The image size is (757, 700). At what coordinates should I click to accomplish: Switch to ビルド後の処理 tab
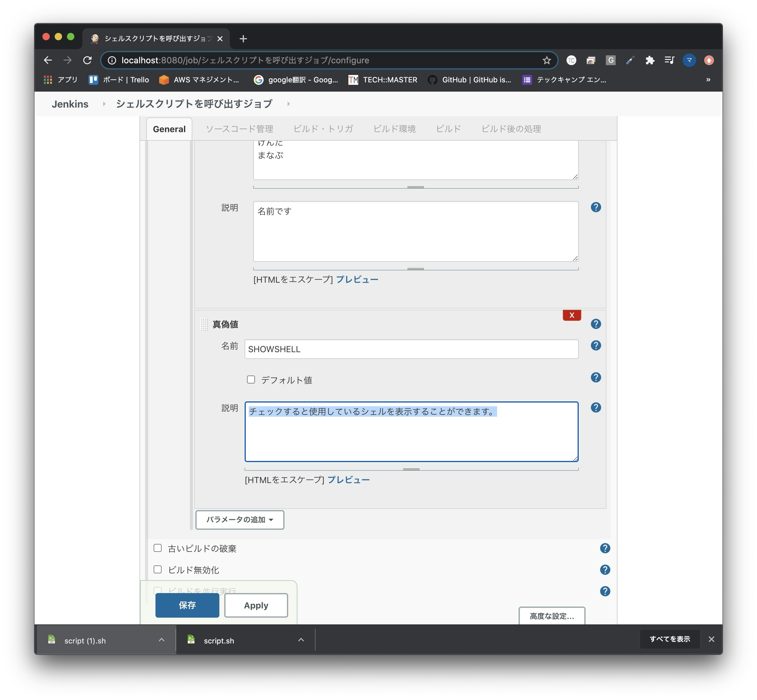[x=511, y=129]
